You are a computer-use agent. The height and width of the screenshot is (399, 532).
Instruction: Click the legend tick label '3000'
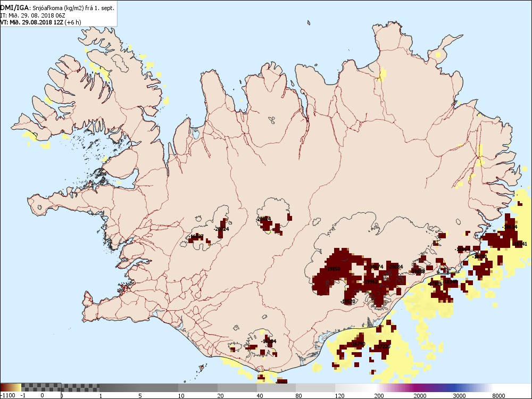coord(460,396)
